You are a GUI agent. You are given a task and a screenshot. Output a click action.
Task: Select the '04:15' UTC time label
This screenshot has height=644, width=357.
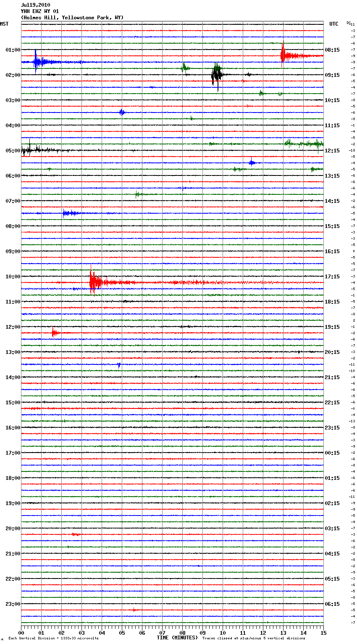pyautogui.click(x=332, y=554)
